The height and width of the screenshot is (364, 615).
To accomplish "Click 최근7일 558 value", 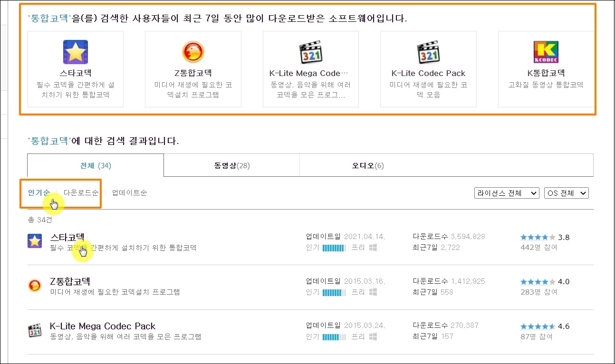I will [x=447, y=292].
